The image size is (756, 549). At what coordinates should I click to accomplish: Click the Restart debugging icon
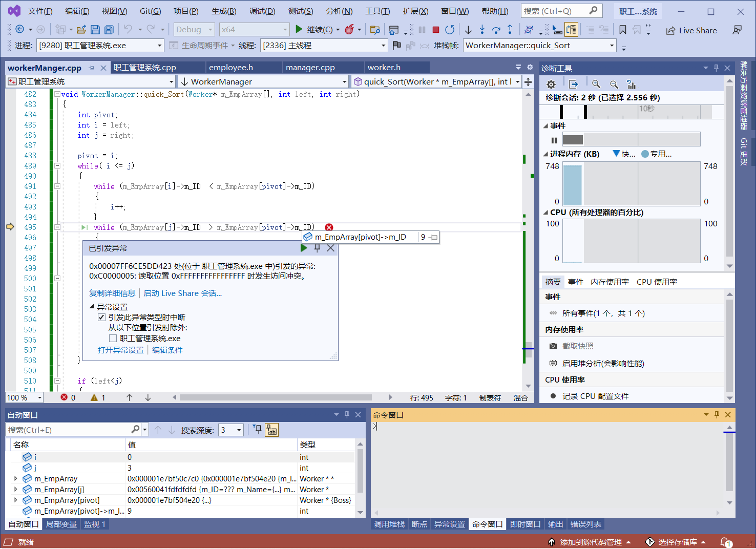click(450, 30)
